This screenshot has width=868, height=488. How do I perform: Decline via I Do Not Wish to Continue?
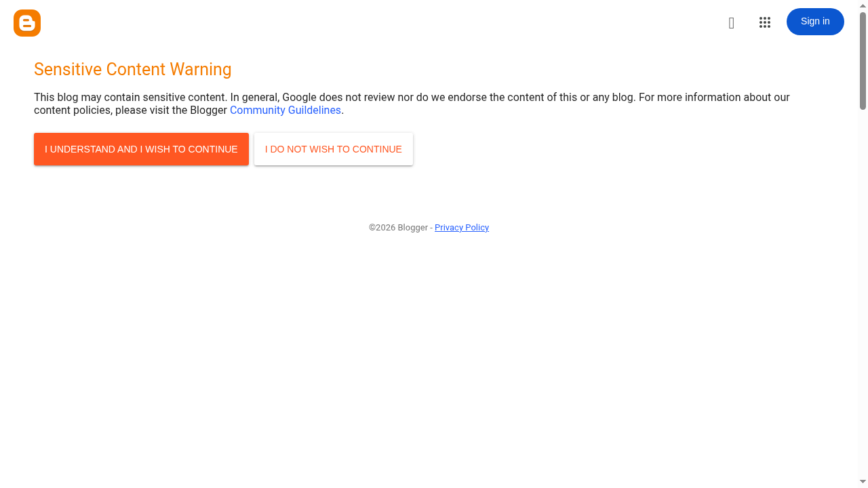click(334, 149)
